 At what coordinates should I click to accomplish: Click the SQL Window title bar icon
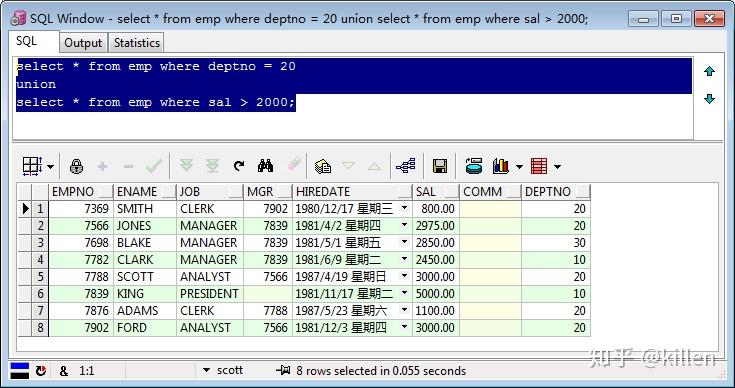(x=18, y=19)
